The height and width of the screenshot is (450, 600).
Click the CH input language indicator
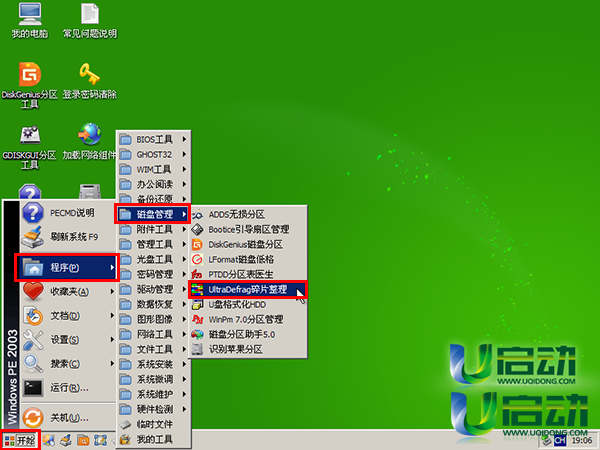(560, 441)
